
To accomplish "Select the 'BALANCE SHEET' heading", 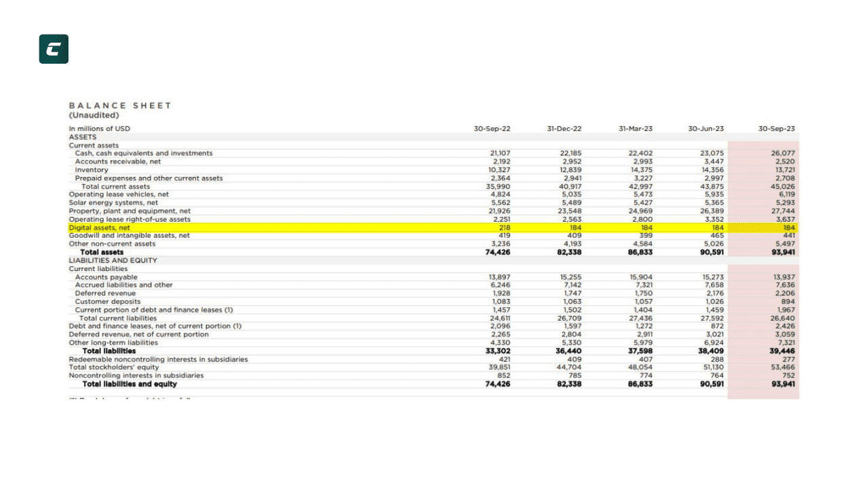I will pos(120,105).
